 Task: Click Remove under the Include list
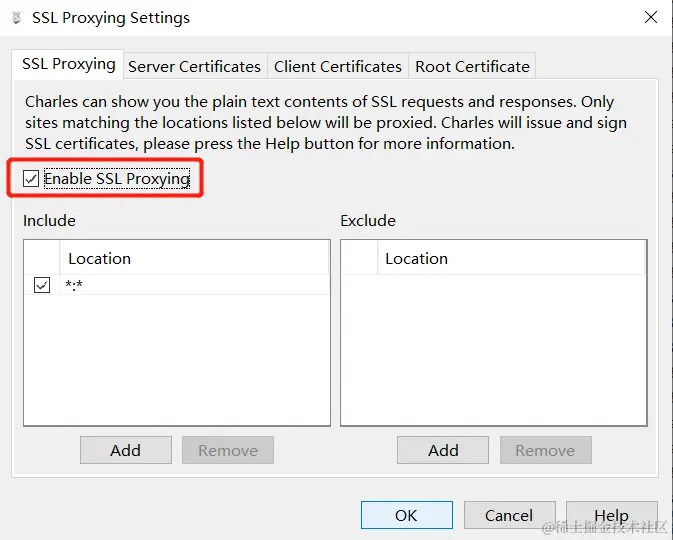tap(228, 450)
